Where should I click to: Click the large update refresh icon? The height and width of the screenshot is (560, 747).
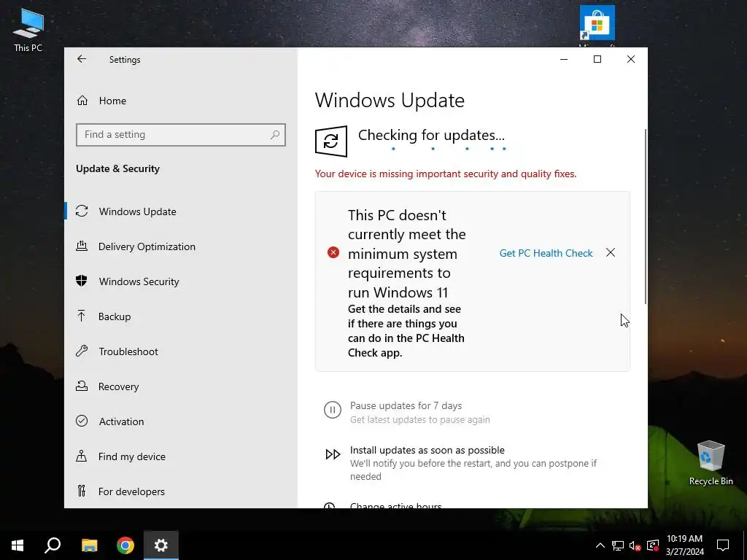331,141
